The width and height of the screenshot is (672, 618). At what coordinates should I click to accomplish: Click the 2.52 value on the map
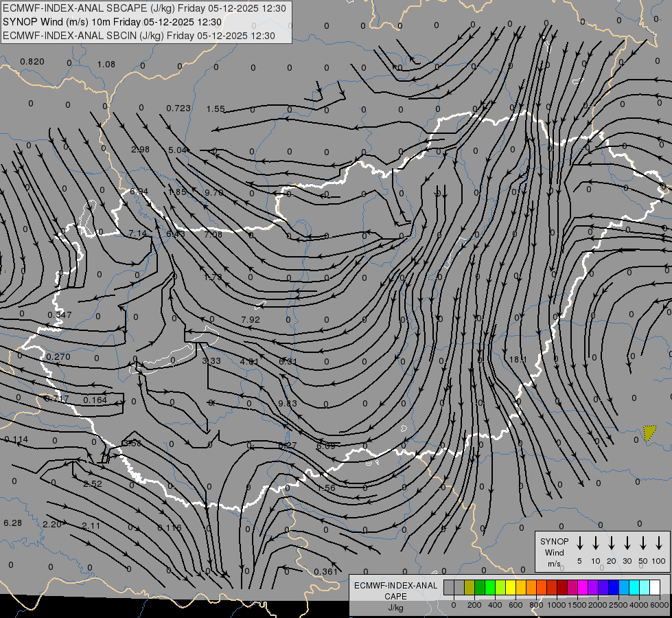(x=93, y=484)
